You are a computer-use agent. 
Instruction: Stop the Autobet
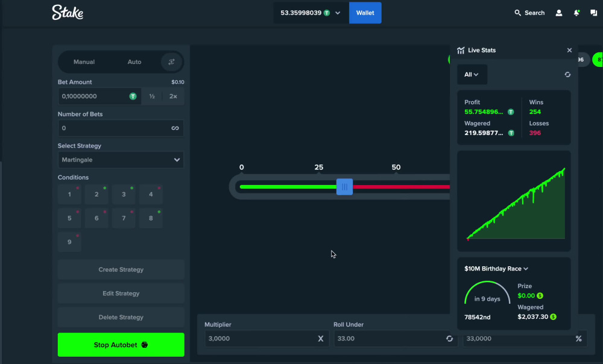pos(121,345)
